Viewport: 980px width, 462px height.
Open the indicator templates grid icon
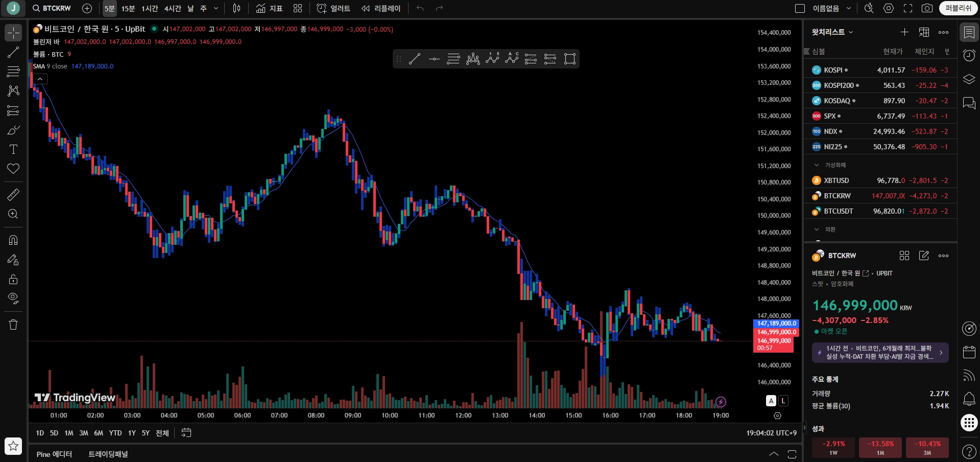coord(298,8)
